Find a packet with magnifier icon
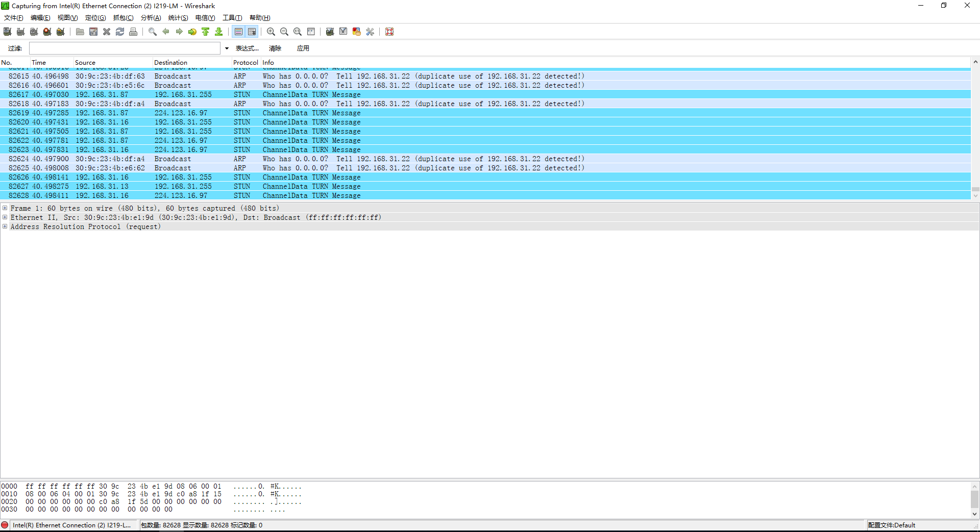The image size is (980, 532). 153,32
